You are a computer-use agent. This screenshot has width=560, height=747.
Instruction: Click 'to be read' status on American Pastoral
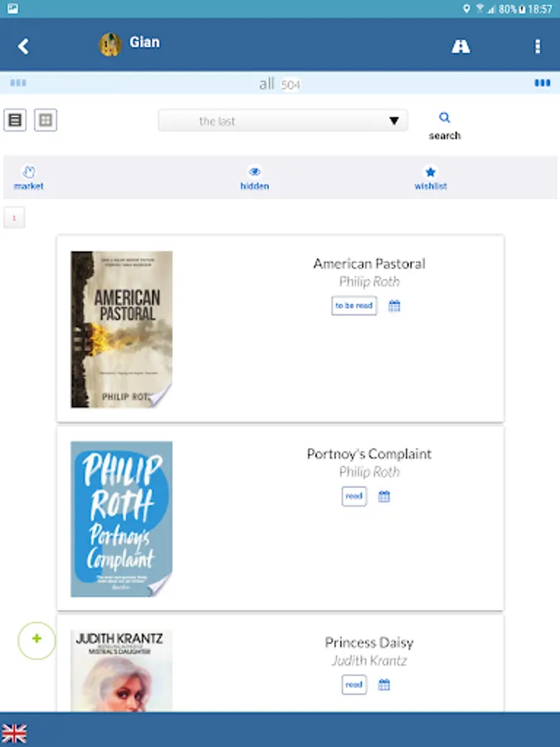tap(353, 305)
